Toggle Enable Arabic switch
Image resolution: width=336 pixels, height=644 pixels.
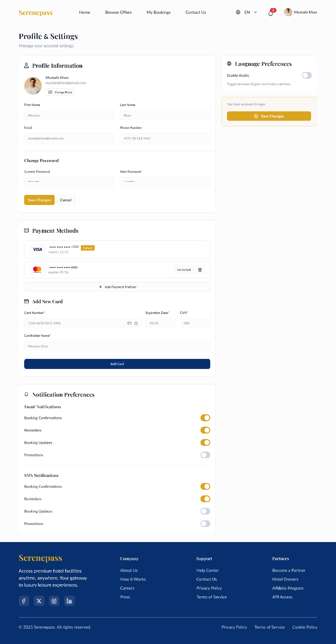(x=307, y=75)
